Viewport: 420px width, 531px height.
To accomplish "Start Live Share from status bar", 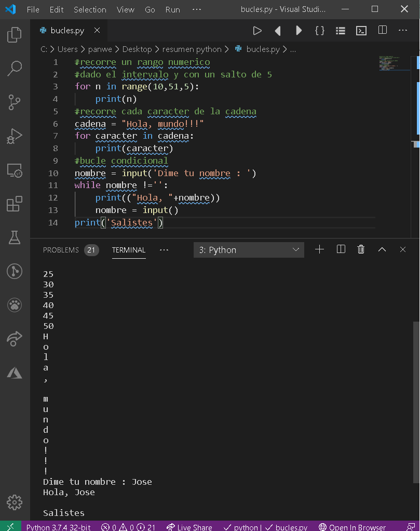I will point(189,527).
